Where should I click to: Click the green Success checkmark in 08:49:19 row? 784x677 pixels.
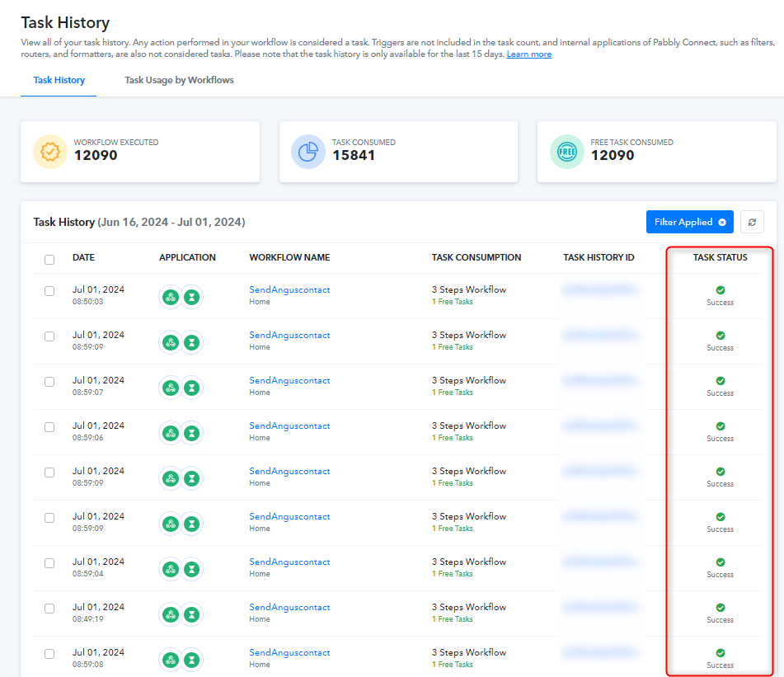(x=721, y=608)
